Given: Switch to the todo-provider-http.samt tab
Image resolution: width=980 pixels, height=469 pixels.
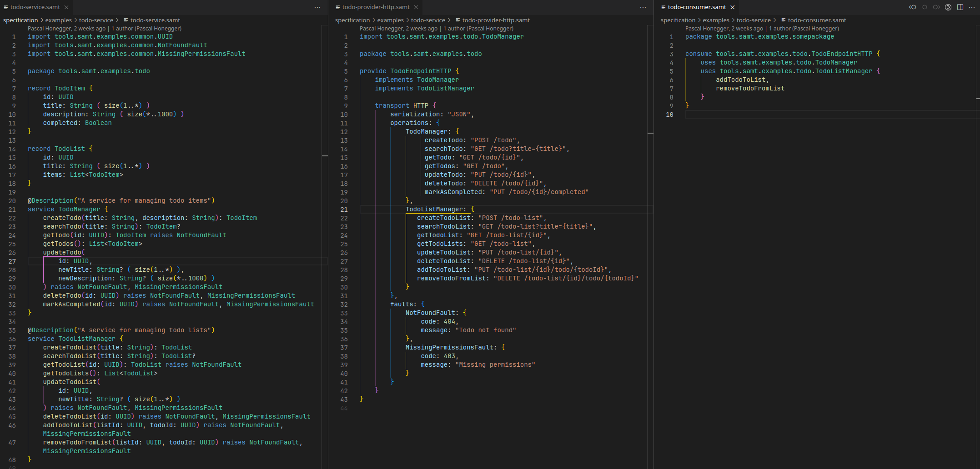Looking at the screenshot, I should click(376, 7).
